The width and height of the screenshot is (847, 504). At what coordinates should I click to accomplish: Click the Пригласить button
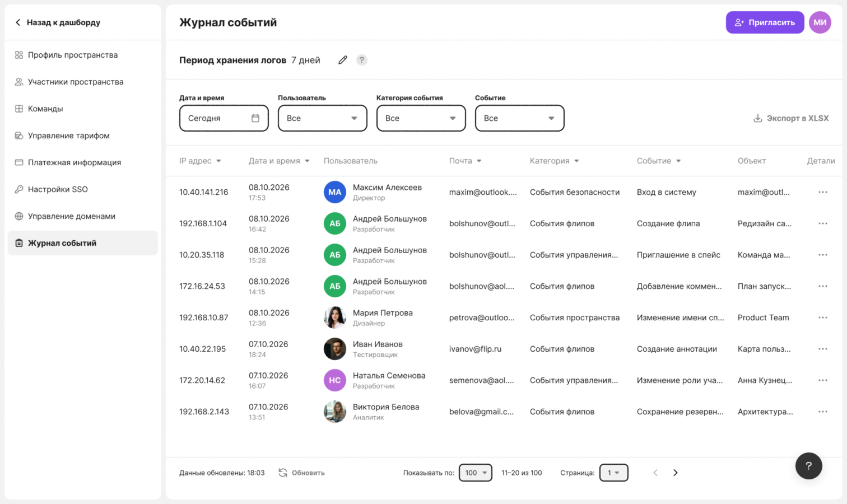pyautogui.click(x=765, y=22)
